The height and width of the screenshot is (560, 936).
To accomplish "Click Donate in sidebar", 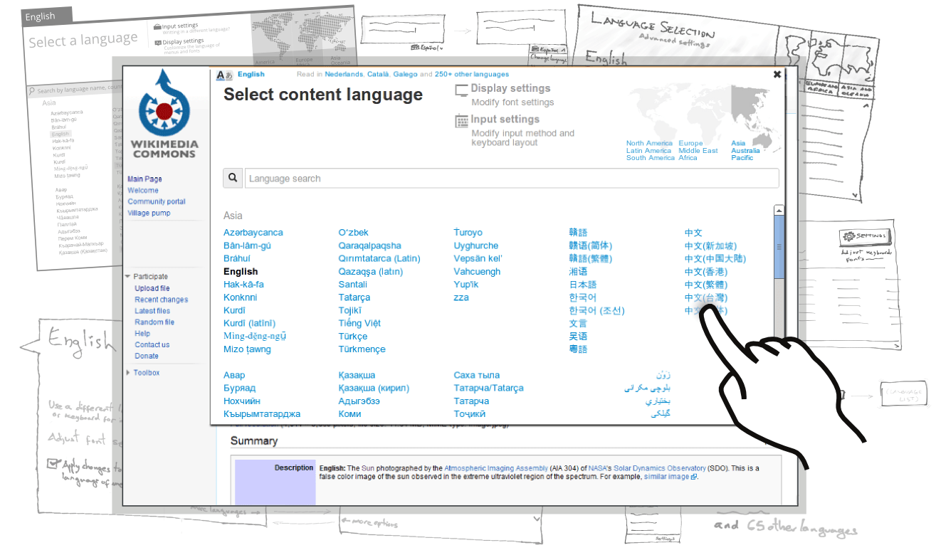I will [x=147, y=356].
